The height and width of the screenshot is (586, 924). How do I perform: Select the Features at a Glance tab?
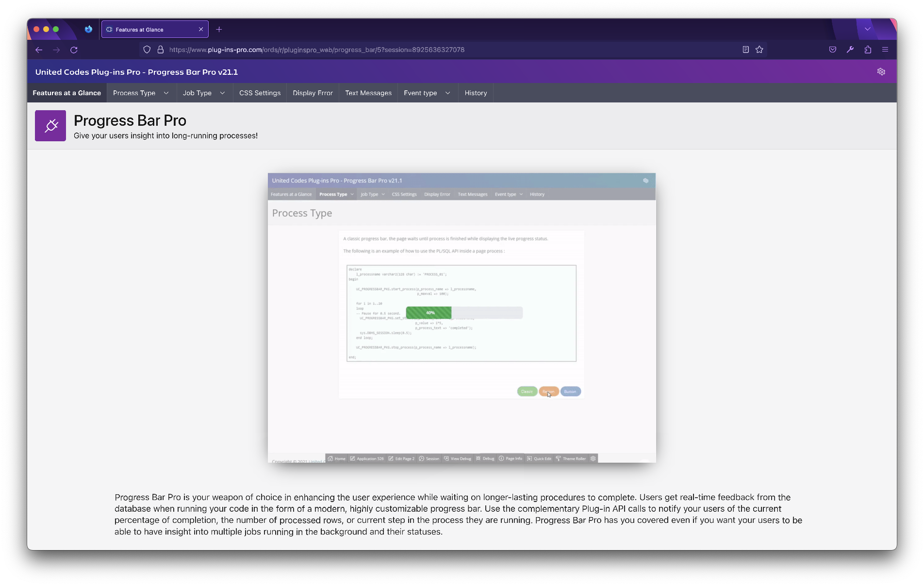[x=67, y=93]
